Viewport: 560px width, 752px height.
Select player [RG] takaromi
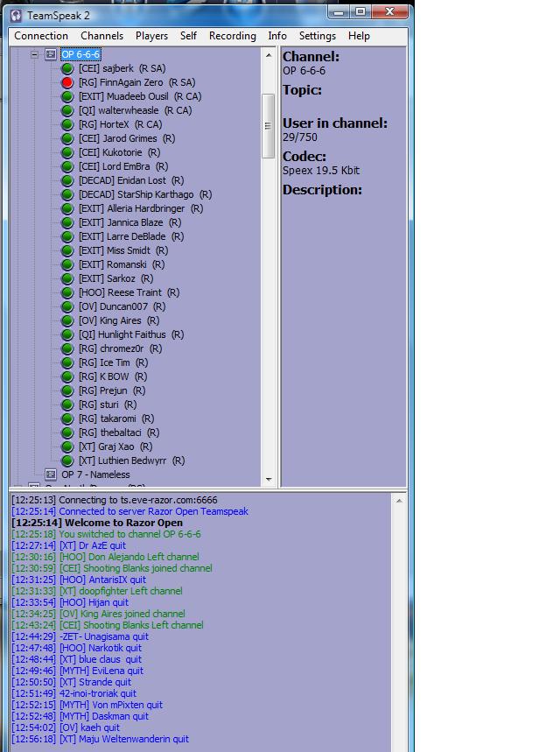116,418
